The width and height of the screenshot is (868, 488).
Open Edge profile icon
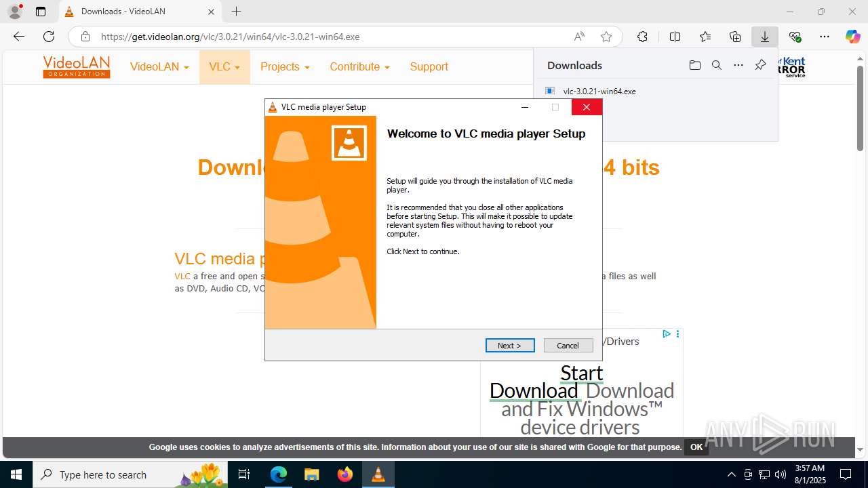(14, 12)
